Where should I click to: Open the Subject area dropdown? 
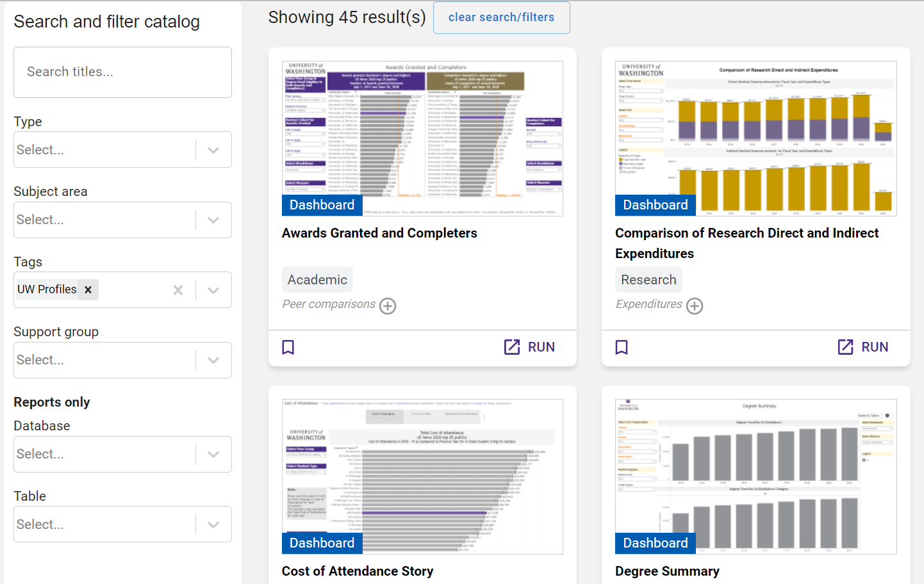[x=122, y=220]
